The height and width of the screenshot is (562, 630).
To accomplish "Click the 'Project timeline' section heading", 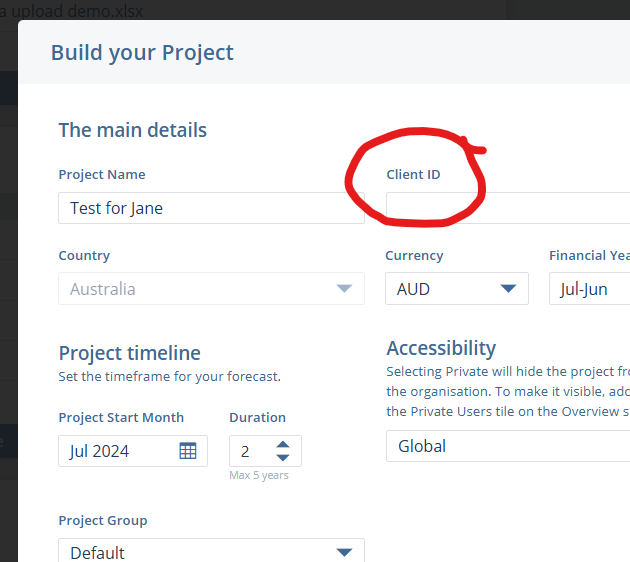I will [x=129, y=353].
